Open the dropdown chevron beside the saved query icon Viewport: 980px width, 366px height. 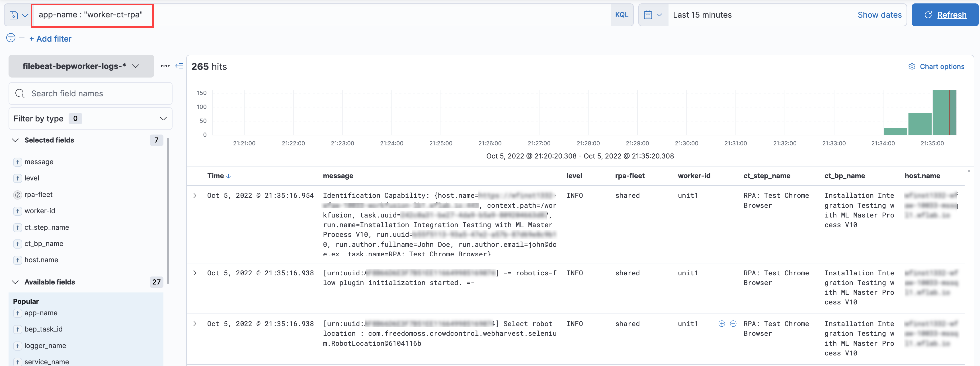tap(25, 15)
